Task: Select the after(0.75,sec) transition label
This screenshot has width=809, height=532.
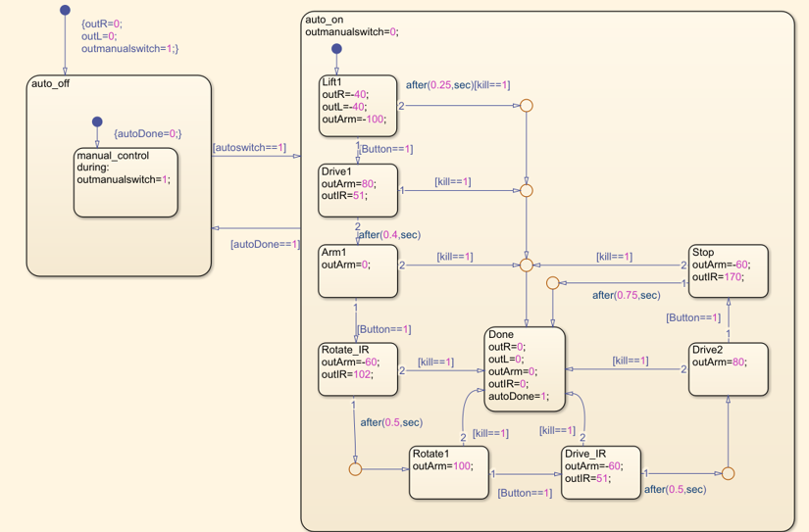Action: click(x=626, y=295)
